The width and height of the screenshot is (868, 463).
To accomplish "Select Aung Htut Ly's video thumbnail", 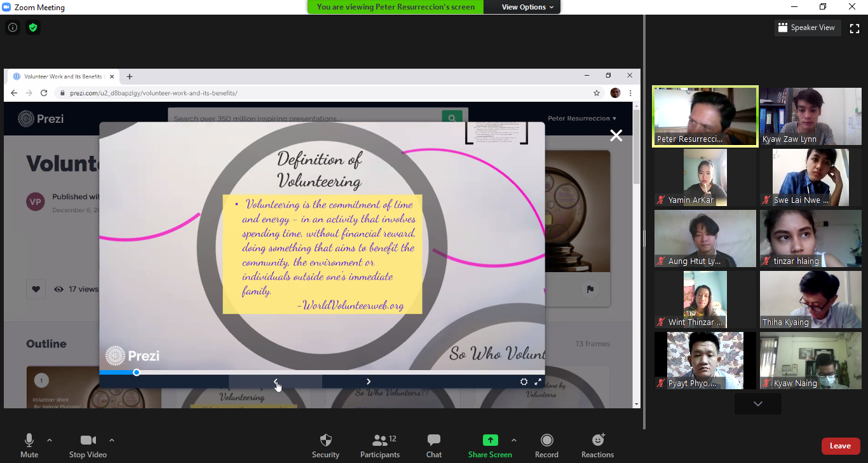I will pos(705,238).
